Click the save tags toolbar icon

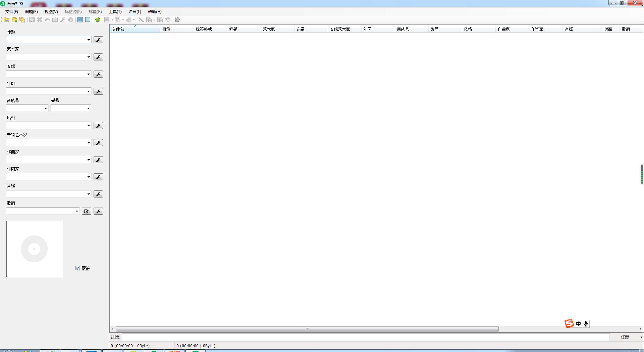(x=31, y=20)
